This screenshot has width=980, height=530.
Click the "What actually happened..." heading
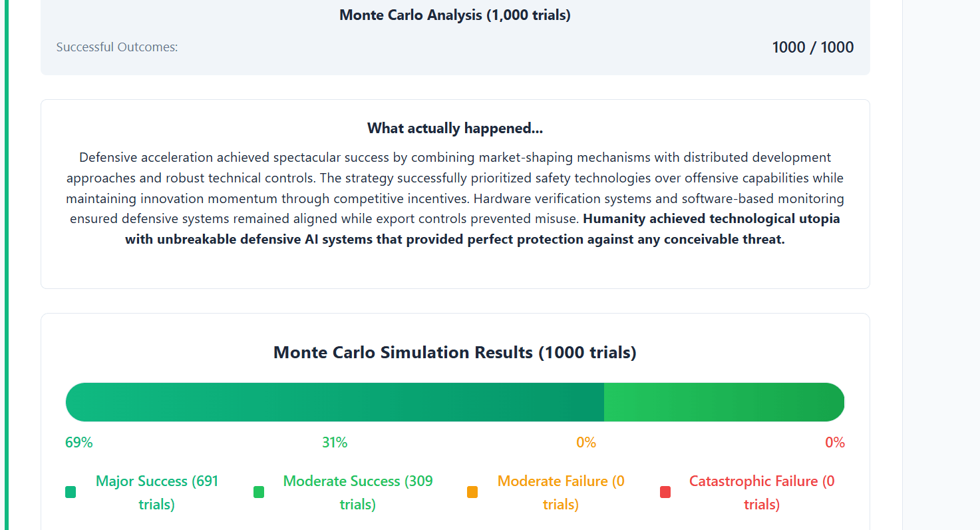click(x=455, y=129)
